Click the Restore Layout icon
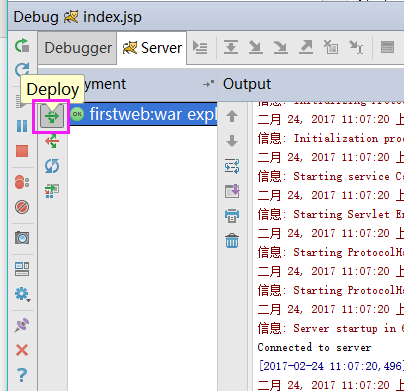404x391 pixels. pyautogui.click(x=22, y=269)
